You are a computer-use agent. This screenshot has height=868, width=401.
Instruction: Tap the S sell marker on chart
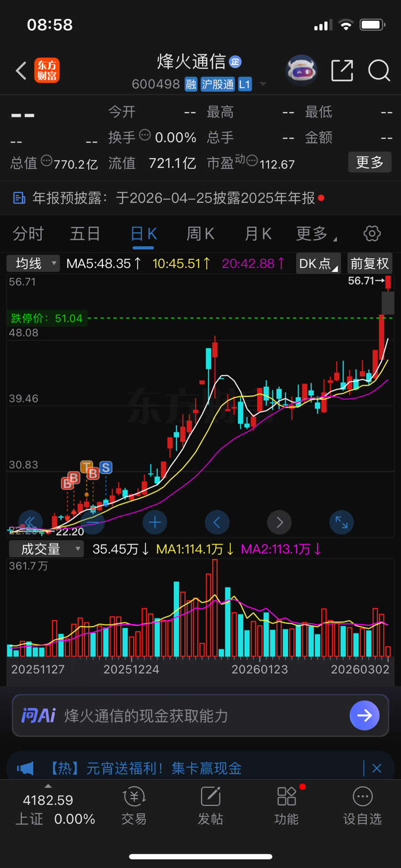pos(106,467)
